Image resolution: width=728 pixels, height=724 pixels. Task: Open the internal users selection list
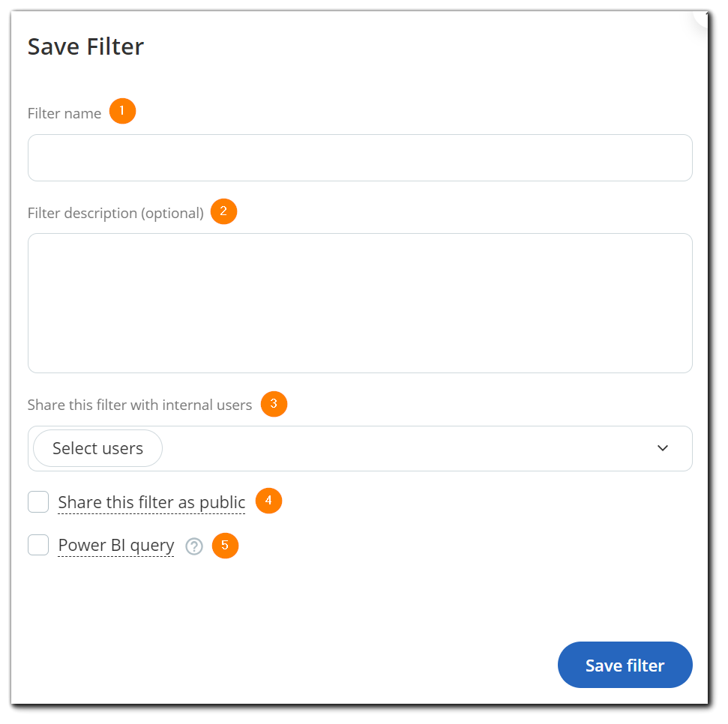coord(360,447)
